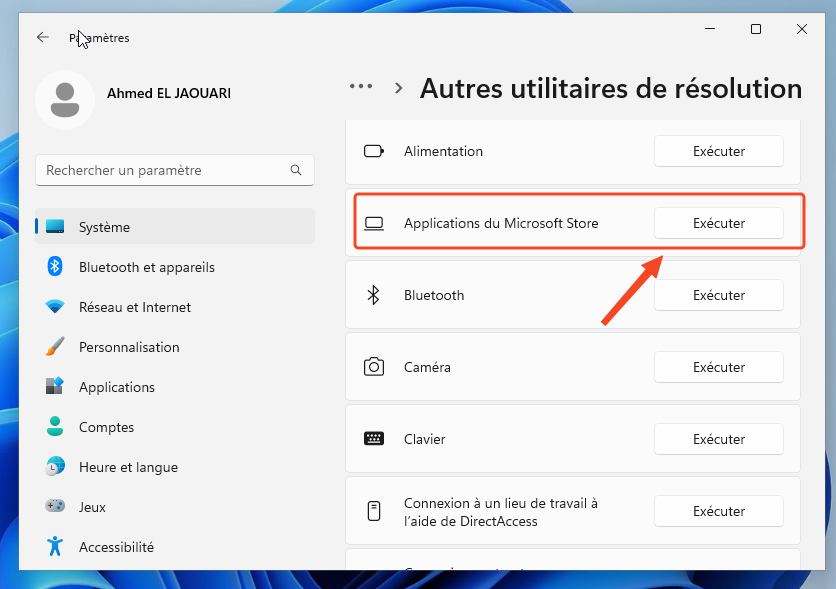Run the DirectAccess connection troubleshooter
This screenshot has width=836, height=589.
coord(718,511)
